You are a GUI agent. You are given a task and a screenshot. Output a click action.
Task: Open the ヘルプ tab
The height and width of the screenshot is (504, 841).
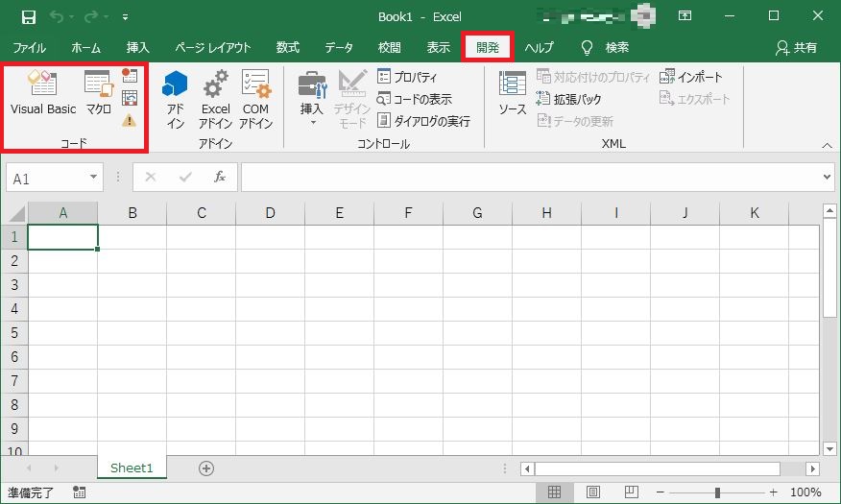coord(539,47)
